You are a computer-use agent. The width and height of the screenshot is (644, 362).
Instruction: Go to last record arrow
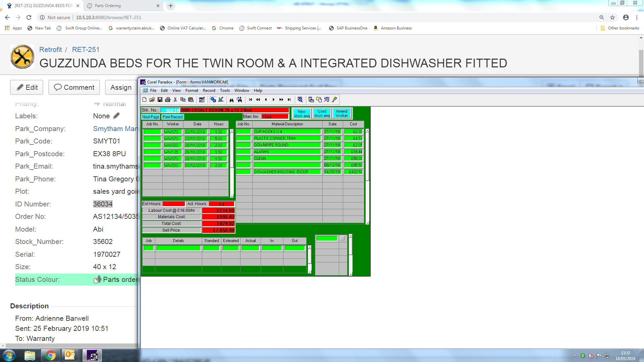pyautogui.click(x=289, y=100)
